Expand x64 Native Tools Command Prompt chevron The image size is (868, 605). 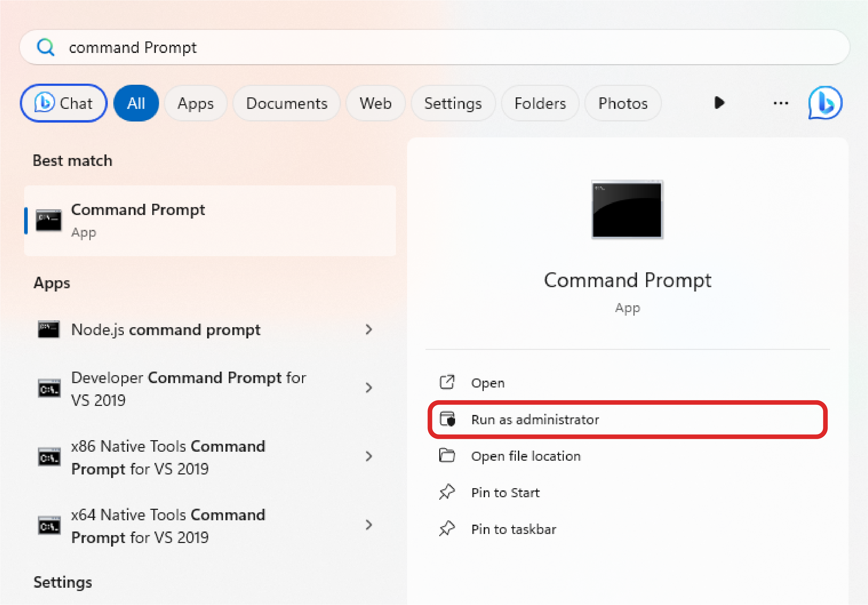[x=369, y=525]
